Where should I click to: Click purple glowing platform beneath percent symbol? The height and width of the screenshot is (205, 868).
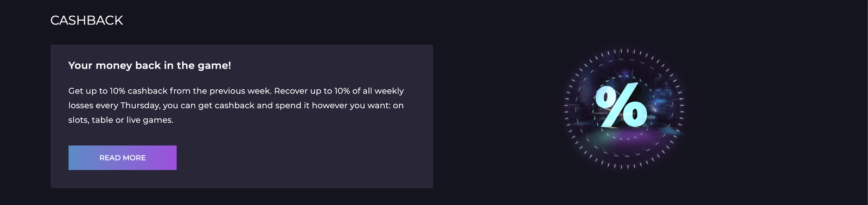point(629,135)
